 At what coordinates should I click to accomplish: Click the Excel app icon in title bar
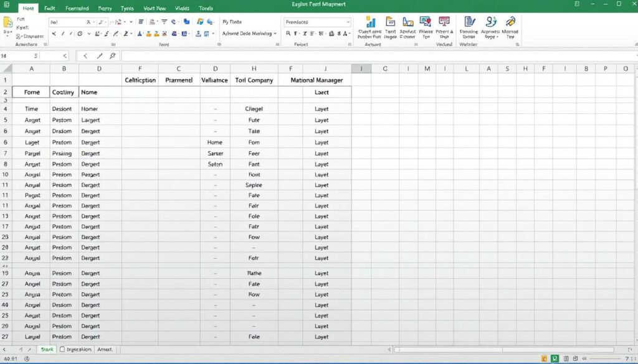6,4
